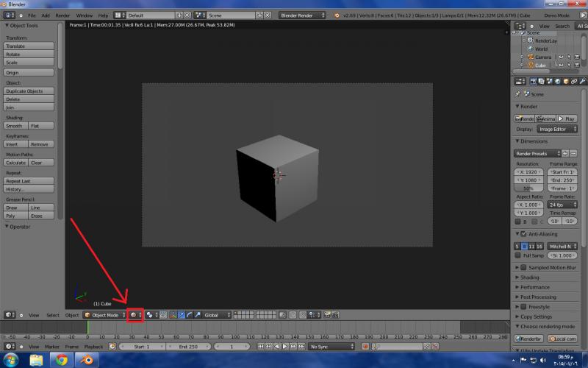This screenshot has height=368, width=588.
Task: Click the OpenGL render animation icon
Action: pos(335,315)
